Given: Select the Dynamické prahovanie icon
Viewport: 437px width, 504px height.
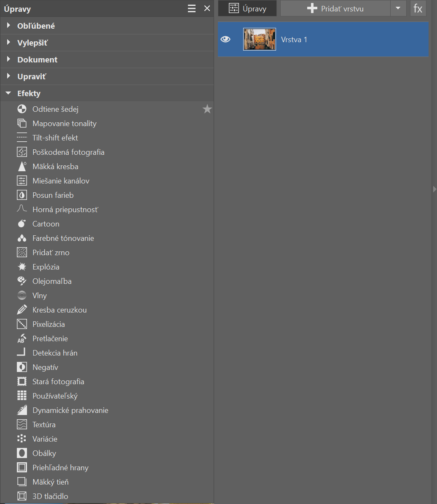Looking at the screenshot, I should pyautogui.click(x=22, y=410).
